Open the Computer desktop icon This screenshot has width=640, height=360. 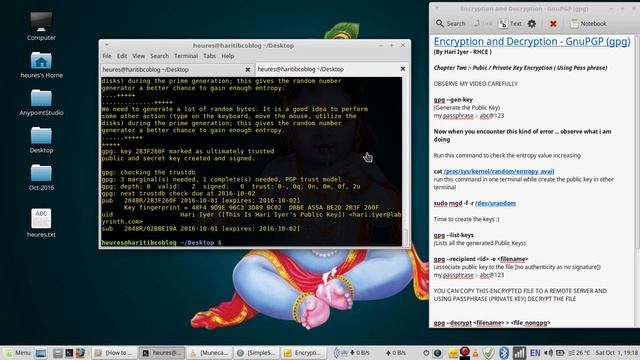coord(41,26)
